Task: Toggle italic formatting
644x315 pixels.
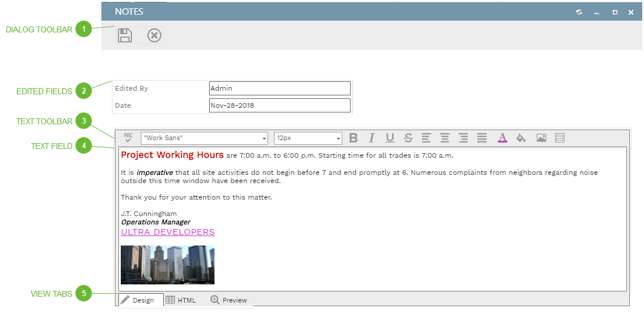Action: pos(371,138)
